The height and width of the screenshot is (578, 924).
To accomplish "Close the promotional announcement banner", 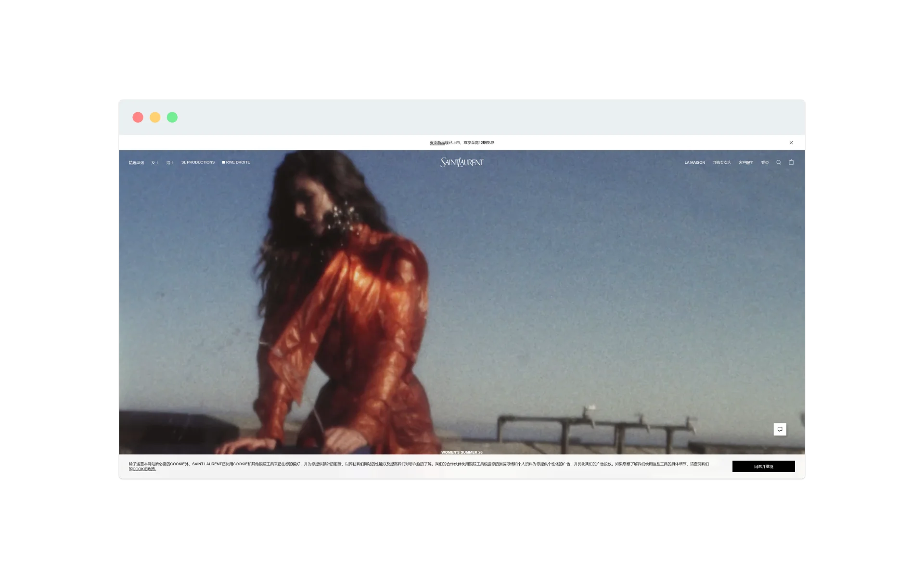I will point(791,143).
